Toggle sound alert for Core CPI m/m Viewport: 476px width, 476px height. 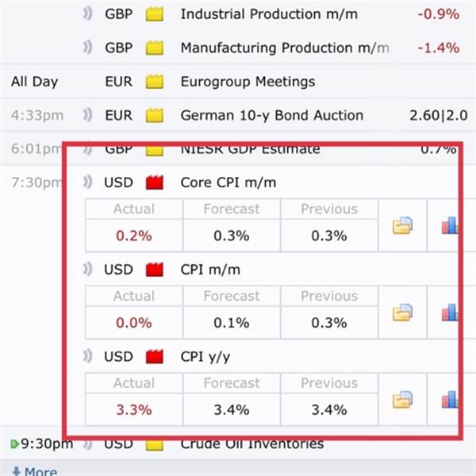tap(87, 183)
